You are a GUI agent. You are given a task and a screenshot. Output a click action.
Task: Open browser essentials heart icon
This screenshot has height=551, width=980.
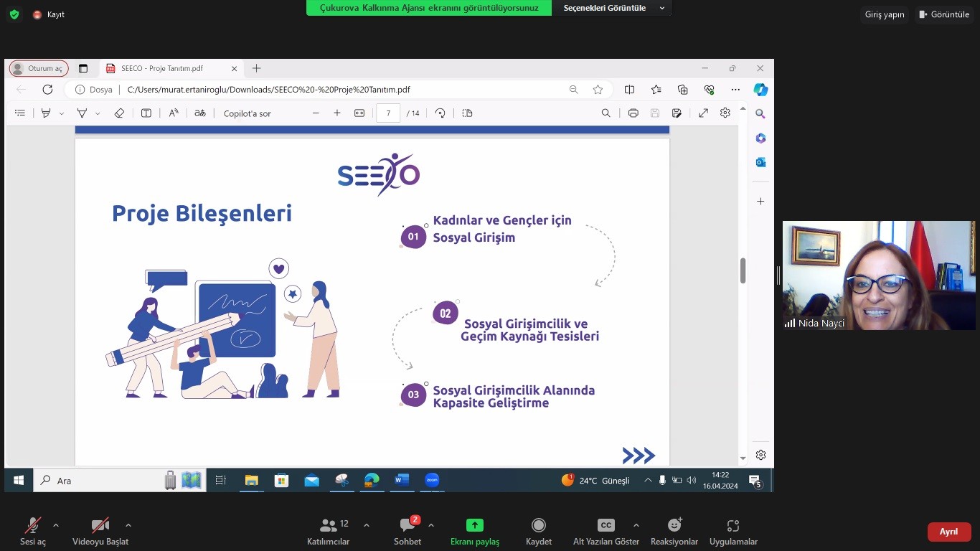pos(709,90)
